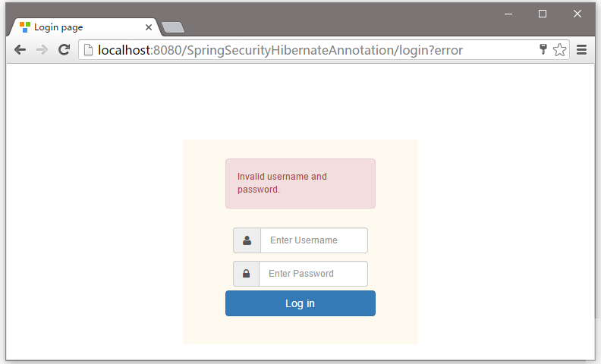Submit the form with Log in button
Screen dimensions: 601x364
pyautogui.click(x=300, y=303)
